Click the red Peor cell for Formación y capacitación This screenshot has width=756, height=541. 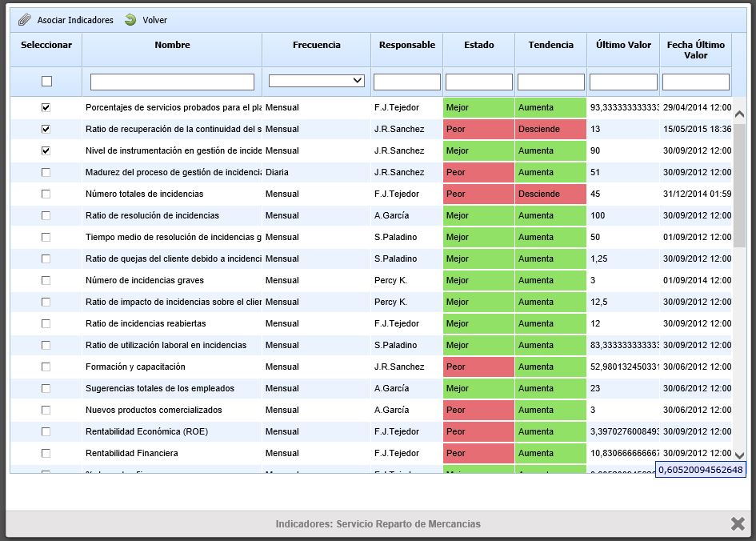point(478,367)
